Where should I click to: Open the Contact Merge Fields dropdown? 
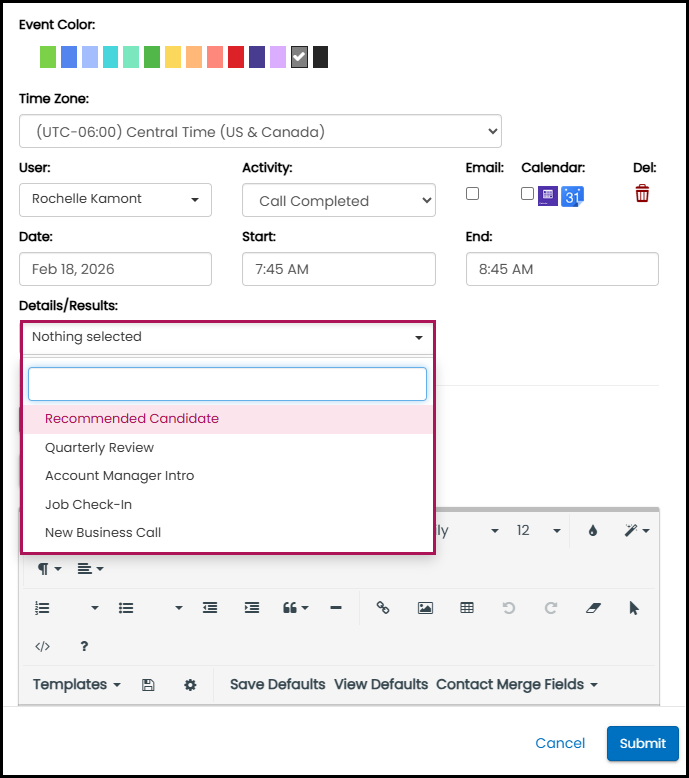click(516, 685)
